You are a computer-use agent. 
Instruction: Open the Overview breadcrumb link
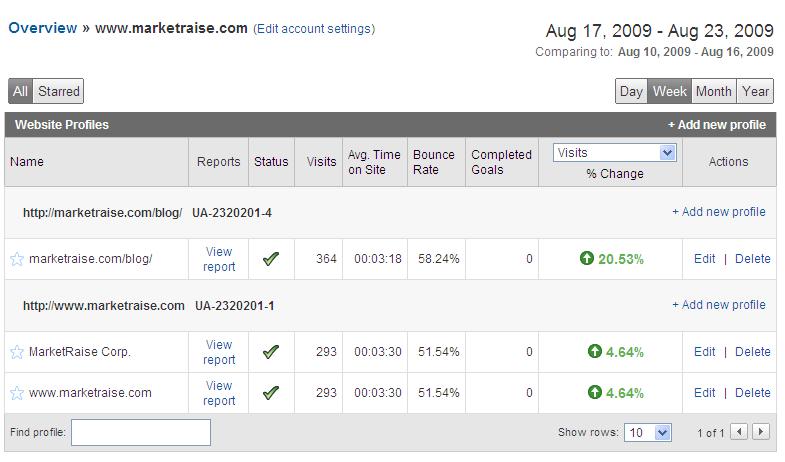[43, 28]
